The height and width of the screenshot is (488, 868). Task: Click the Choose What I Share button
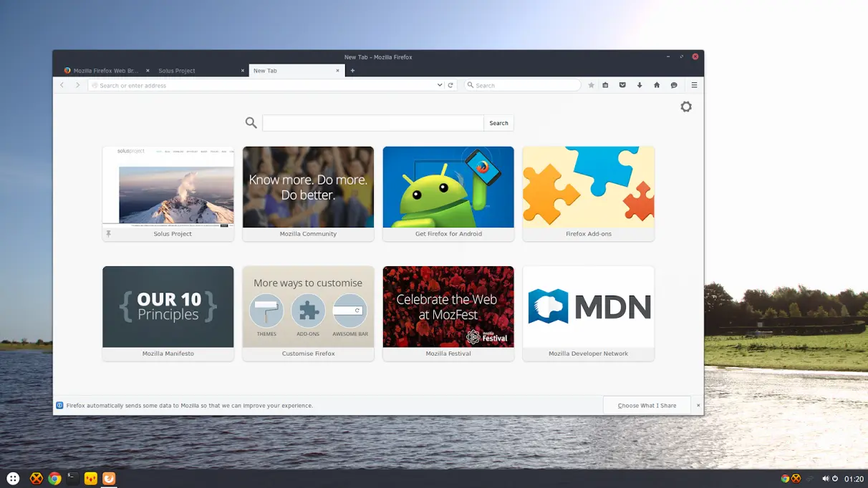point(647,406)
